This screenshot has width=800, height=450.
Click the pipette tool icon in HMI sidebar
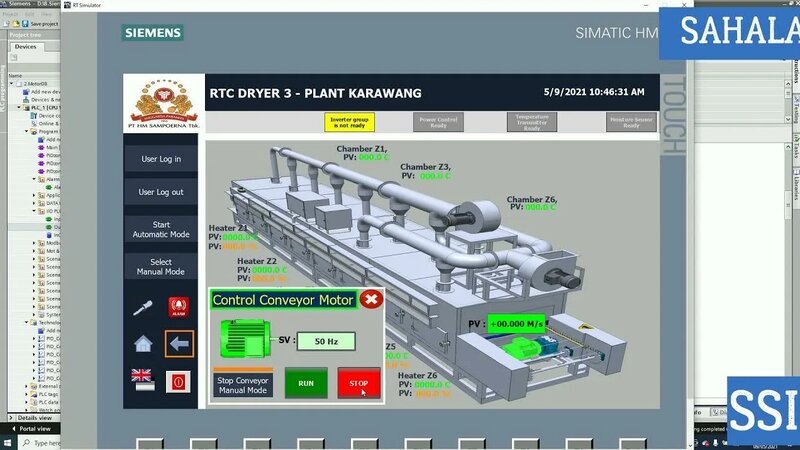coord(142,308)
